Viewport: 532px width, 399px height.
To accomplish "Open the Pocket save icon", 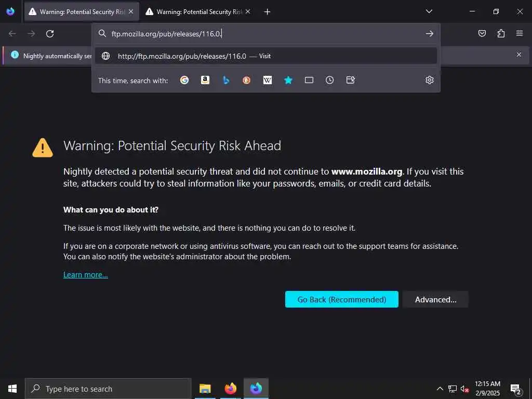I will (482, 33).
